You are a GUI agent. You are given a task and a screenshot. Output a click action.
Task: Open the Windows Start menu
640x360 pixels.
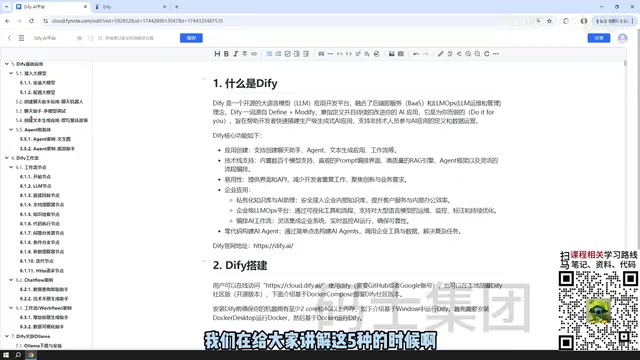click(6, 355)
